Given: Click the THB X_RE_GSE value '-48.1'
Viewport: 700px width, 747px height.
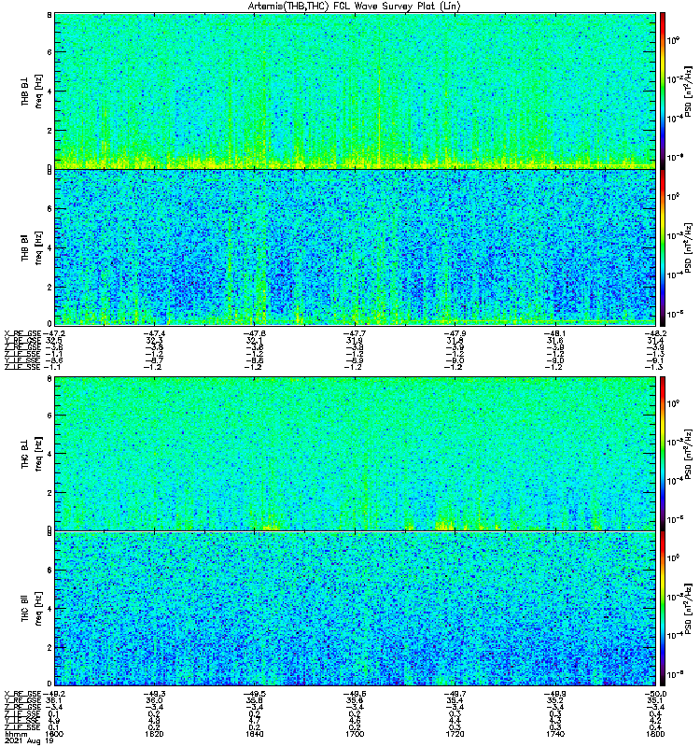Looking at the screenshot, I should pos(555,333).
